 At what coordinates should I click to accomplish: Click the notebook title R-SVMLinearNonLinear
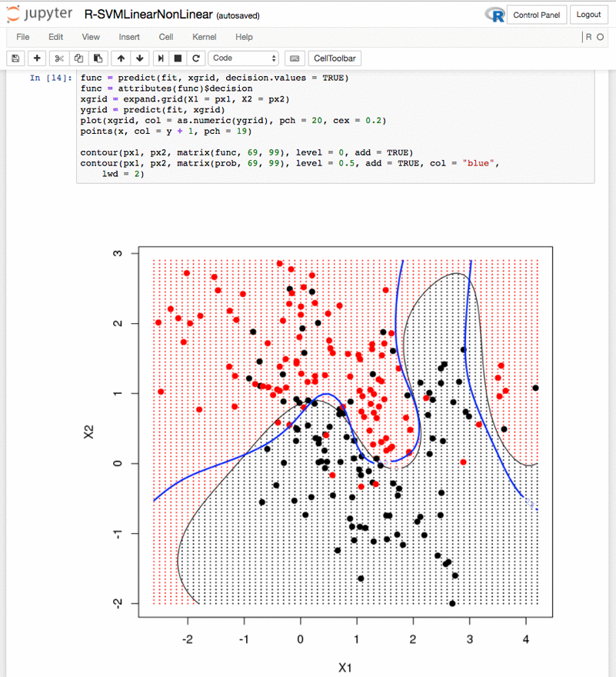(148, 15)
